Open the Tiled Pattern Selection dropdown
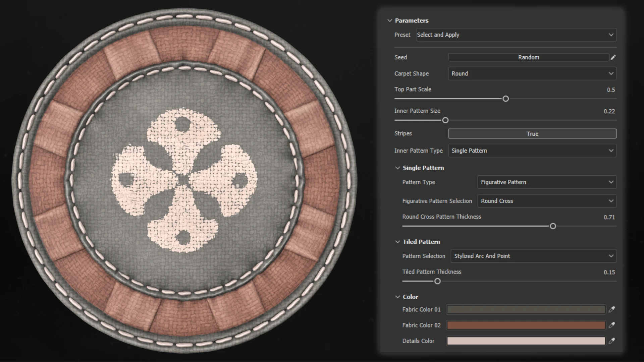The width and height of the screenshot is (644, 362). [533, 256]
